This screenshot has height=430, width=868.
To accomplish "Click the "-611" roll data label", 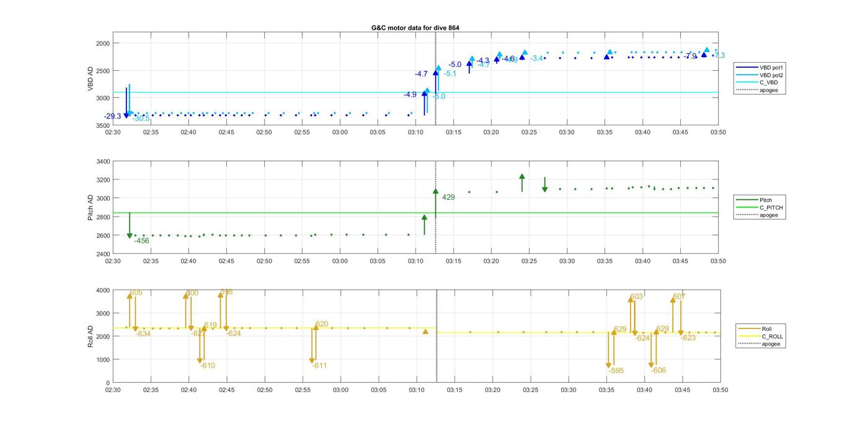I will (x=319, y=366).
